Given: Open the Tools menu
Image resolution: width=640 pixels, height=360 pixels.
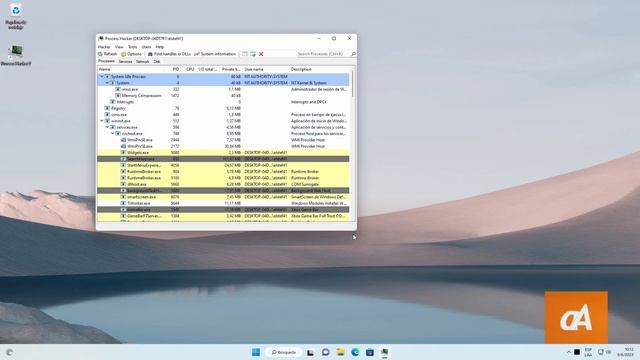Looking at the screenshot, I should point(133,47).
